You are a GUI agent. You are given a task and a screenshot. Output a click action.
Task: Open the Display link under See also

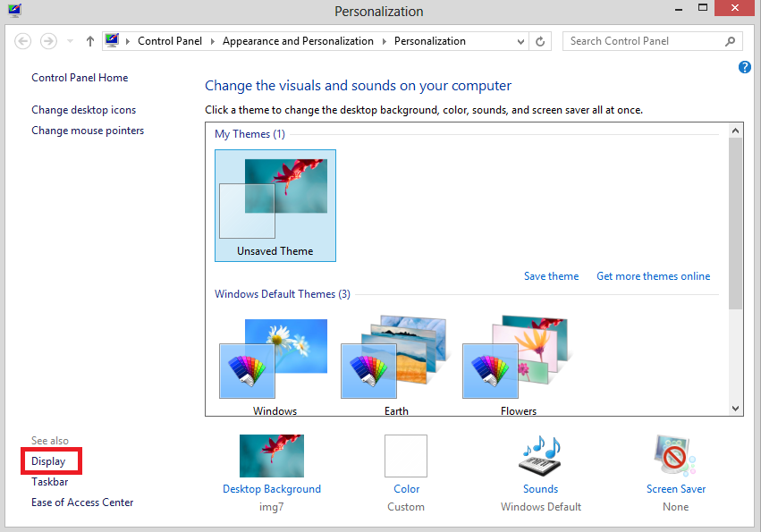(48, 461)
